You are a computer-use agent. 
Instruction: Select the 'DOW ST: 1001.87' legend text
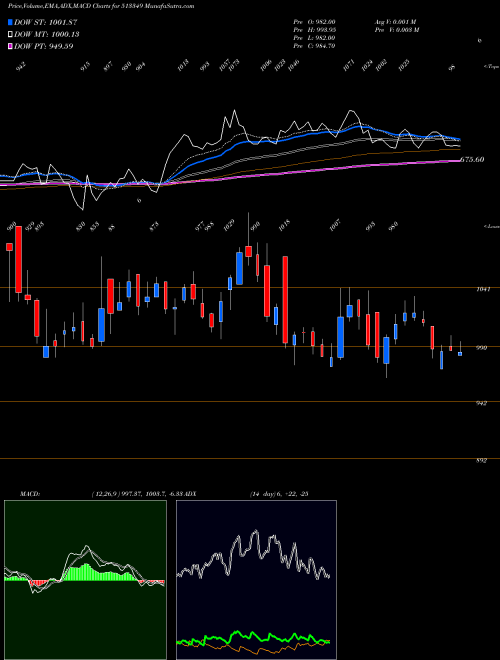46,22
